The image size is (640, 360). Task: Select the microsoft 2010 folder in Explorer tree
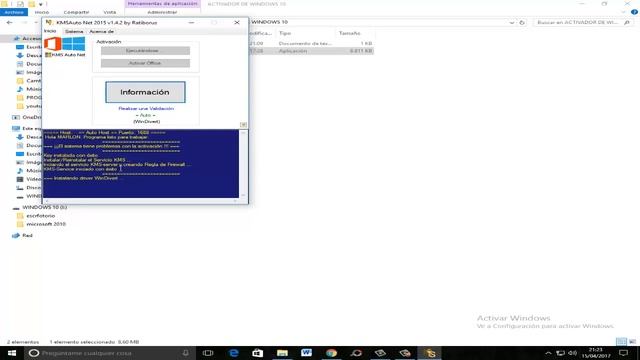pos(46,224)
